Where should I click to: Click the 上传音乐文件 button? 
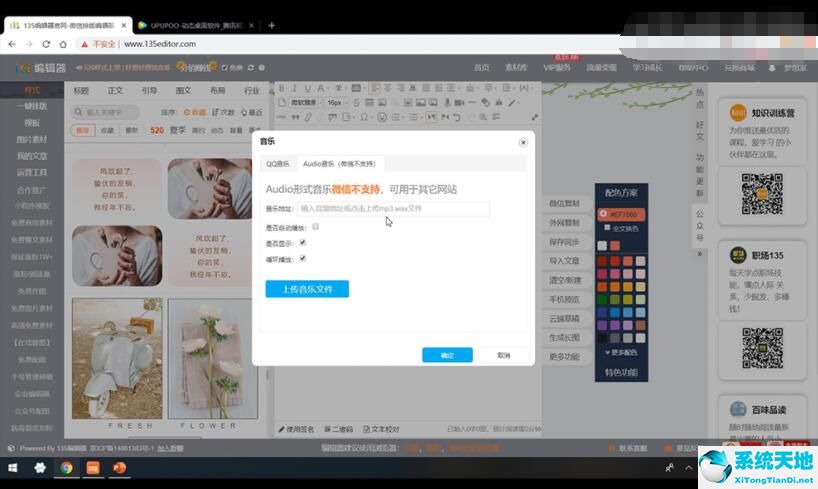click(x=307, y=289)
